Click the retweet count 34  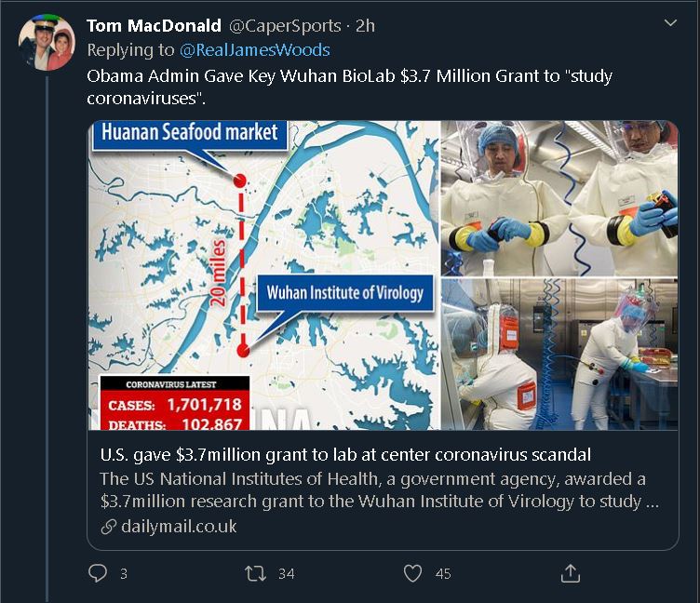286,574
